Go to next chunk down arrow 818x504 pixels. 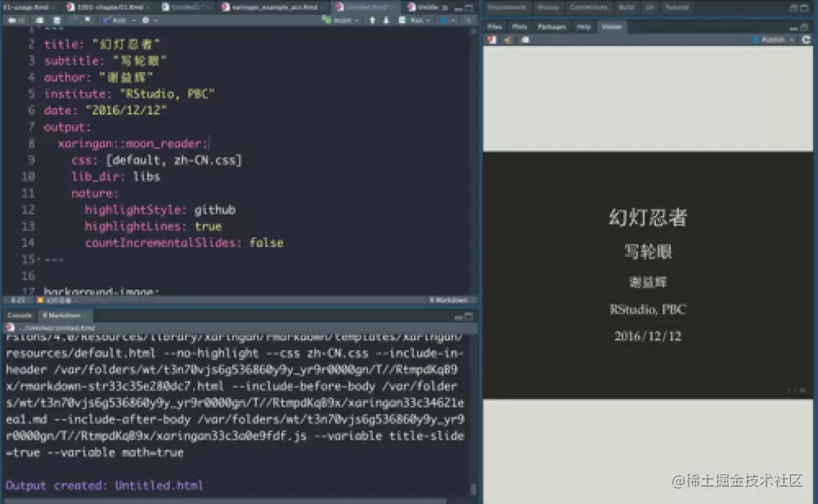tap(386, 20)
